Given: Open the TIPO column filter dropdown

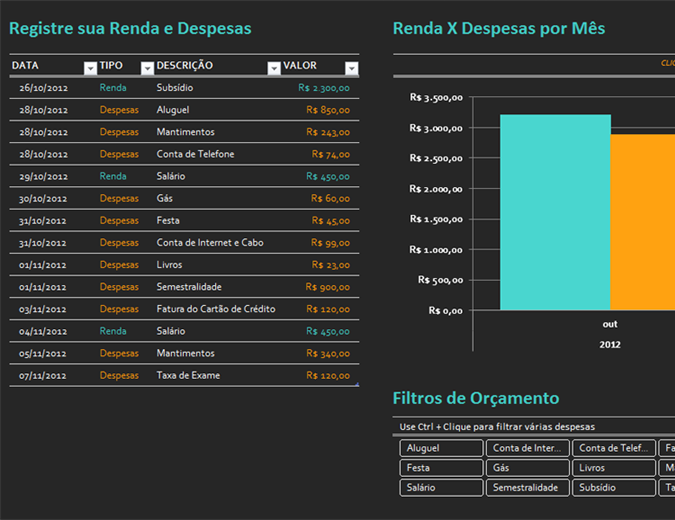Looking at the screenshot, I should click(x=147, y=68).
